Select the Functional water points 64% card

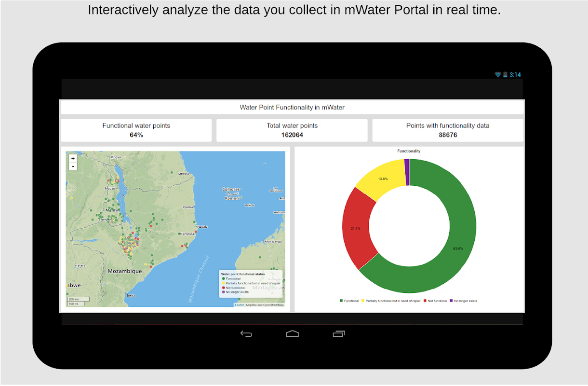[136, 130]
